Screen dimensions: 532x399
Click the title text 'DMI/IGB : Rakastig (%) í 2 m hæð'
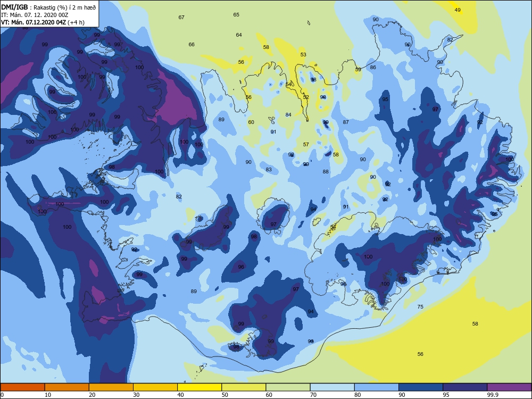[x=48, y=7]
